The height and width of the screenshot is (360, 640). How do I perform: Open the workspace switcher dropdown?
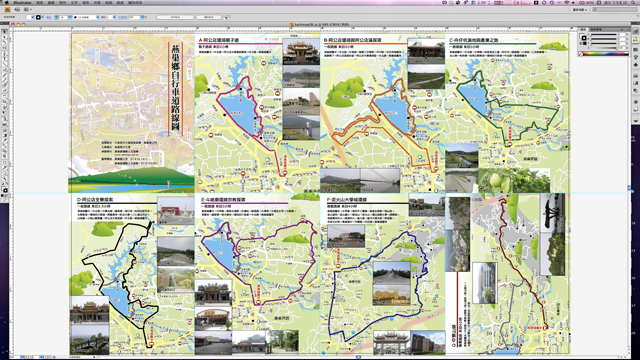tap(580, 10)
